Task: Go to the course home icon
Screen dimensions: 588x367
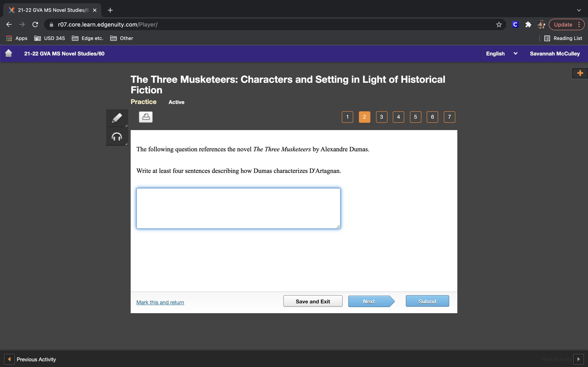Action: [x=9, y=53]
